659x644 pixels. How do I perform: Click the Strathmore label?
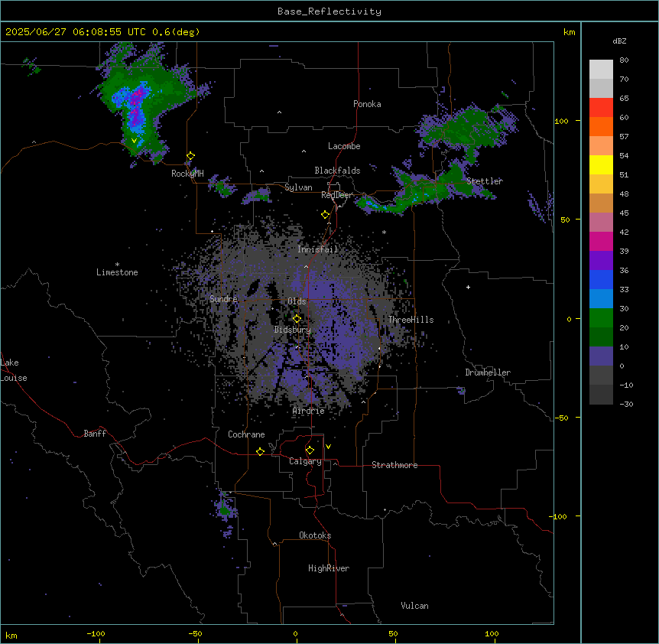394,465
